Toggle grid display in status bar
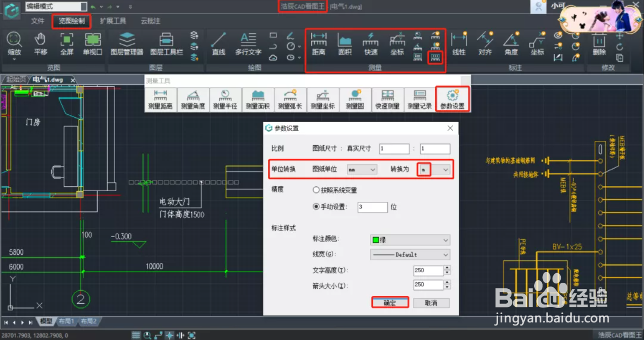 tap(136, 335)
